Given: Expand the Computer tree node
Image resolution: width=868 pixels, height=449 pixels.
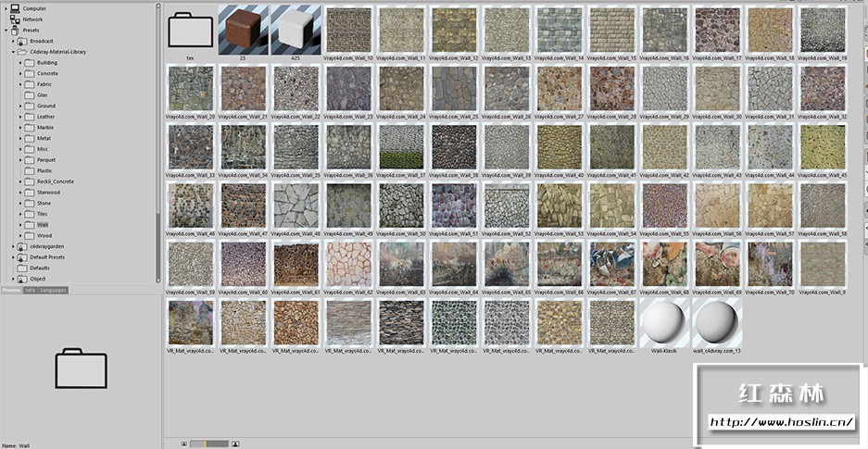Looking at the screenshot, I should tap(6, 8).
